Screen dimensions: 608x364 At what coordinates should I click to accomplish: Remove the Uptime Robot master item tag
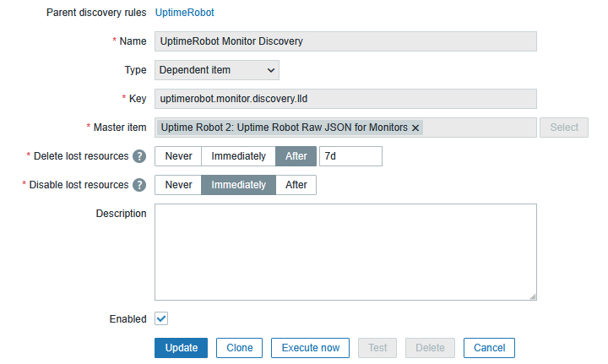pos(415,128)
